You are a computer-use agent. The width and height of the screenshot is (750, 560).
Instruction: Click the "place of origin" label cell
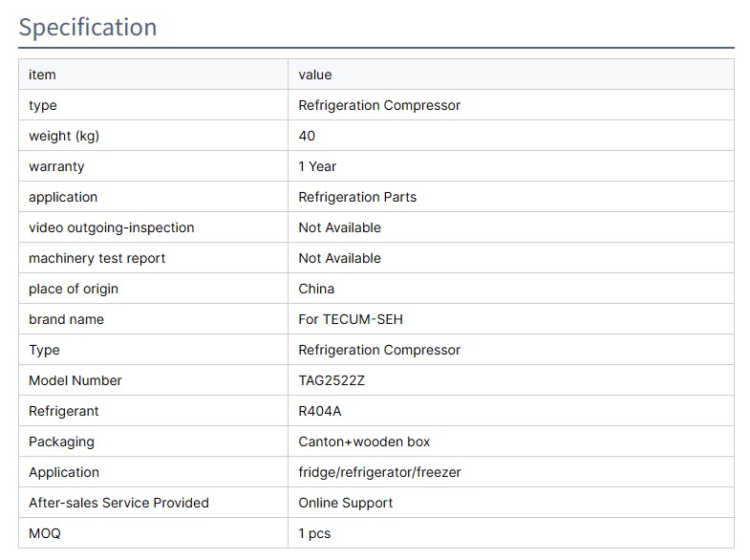pyautogui.click(x=74, y=289)
